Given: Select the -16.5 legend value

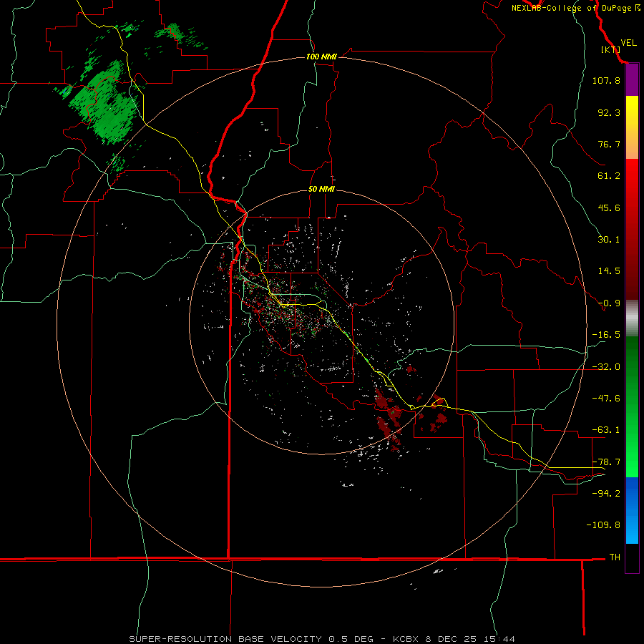Looking at the screenshot, I should coord(606,335).
